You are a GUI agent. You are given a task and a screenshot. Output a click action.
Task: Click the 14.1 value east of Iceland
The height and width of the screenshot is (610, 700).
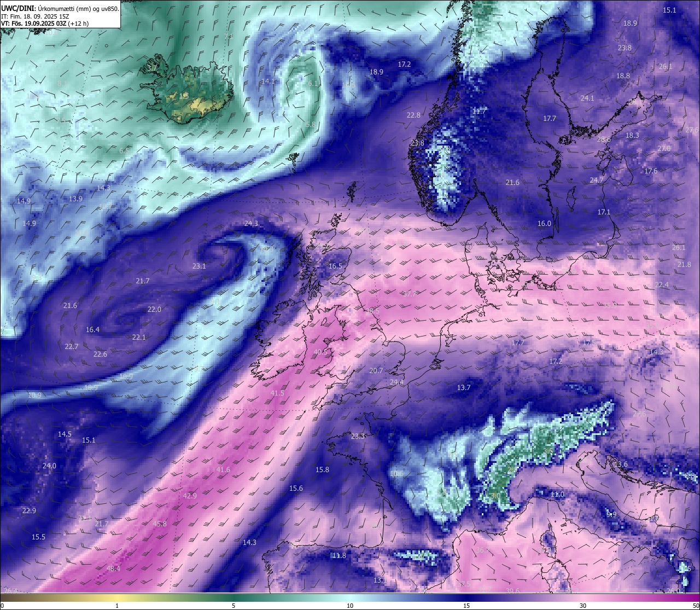pyautogui.click(x=268, y=81)
